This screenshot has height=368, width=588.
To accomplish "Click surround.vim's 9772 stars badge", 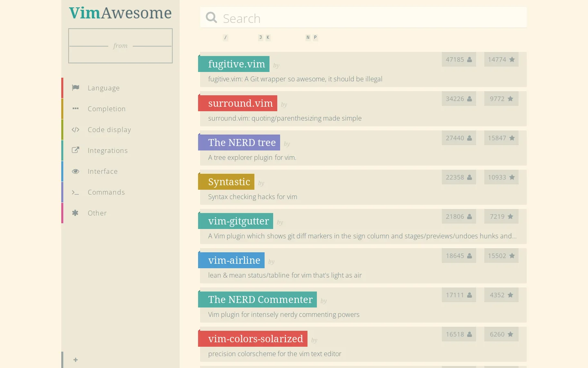I will tap(501, 99).
